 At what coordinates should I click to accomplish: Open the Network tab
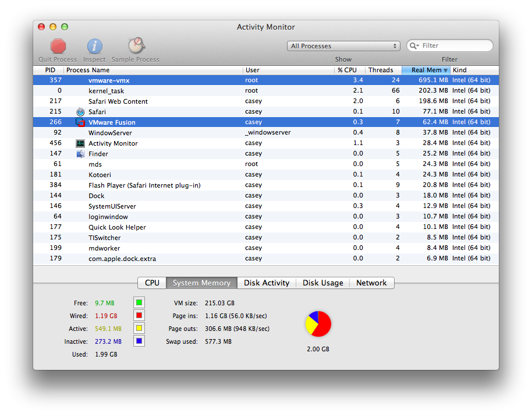click(x=371, y=283)
